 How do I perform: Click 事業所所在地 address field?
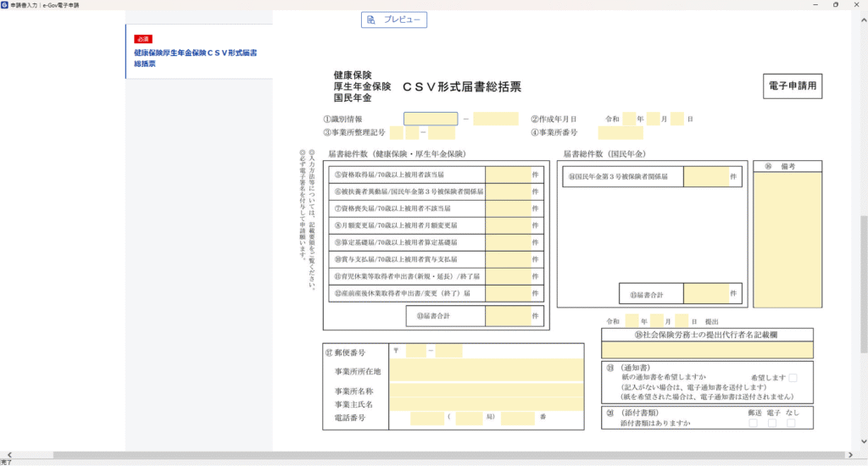pos(486,370)
